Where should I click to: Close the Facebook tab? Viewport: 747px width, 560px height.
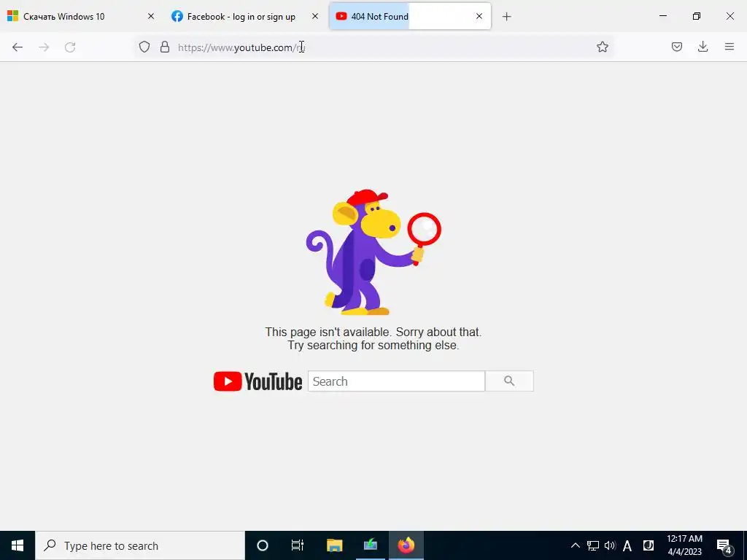pyautogui.click(x=315, y=16)
